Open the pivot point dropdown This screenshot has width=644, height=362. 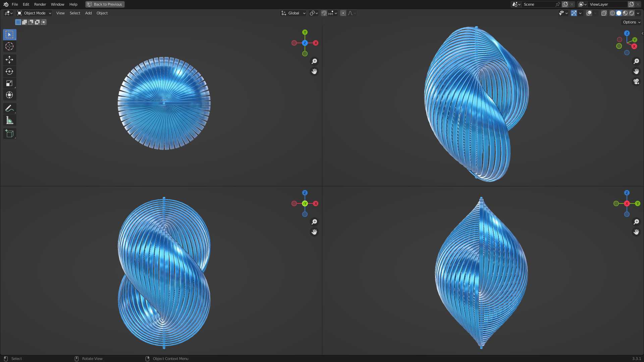[x=314, y=13]
